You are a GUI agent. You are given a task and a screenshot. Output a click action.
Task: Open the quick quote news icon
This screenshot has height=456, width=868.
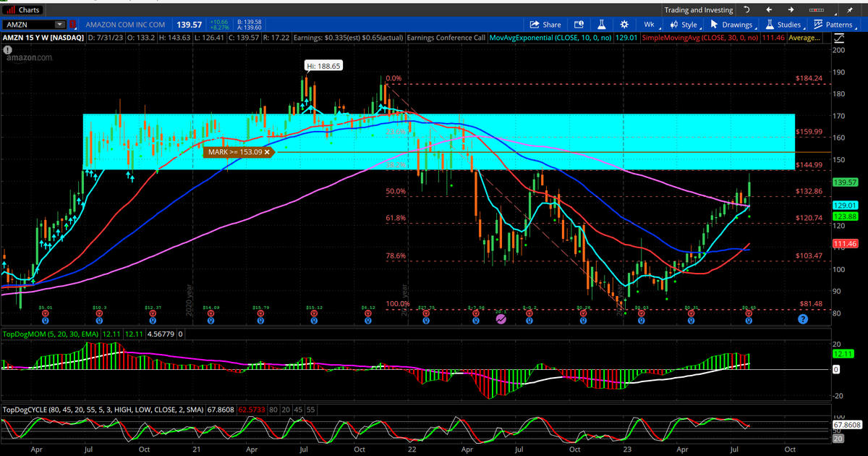[x=579, y=25]
